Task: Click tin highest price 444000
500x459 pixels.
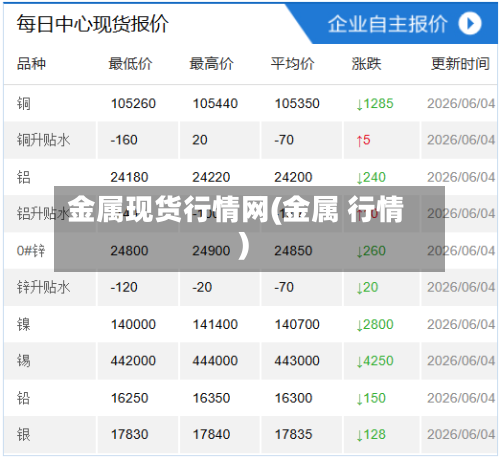Action: [215, 361]
